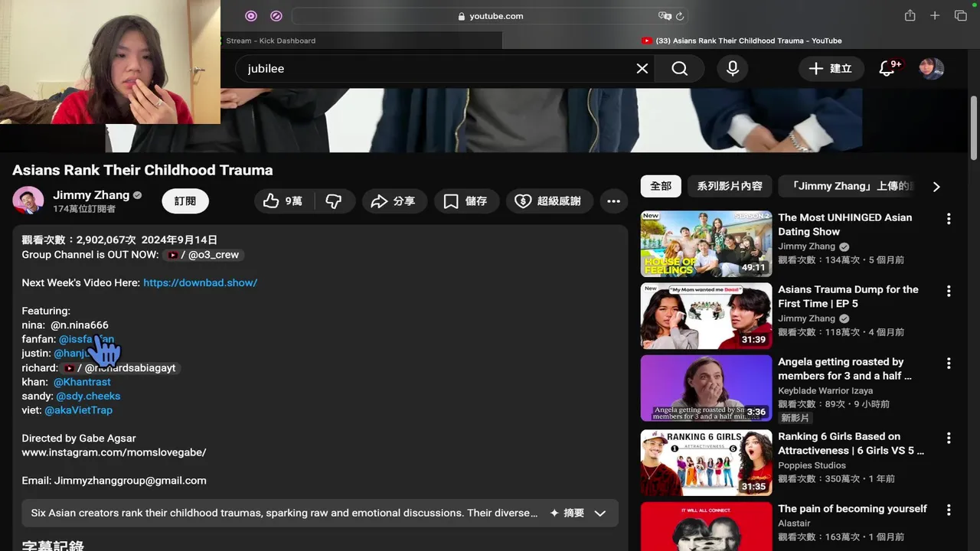Open a new Safari tab with plus
Viewport: 980px width, 551px height.
935,15
